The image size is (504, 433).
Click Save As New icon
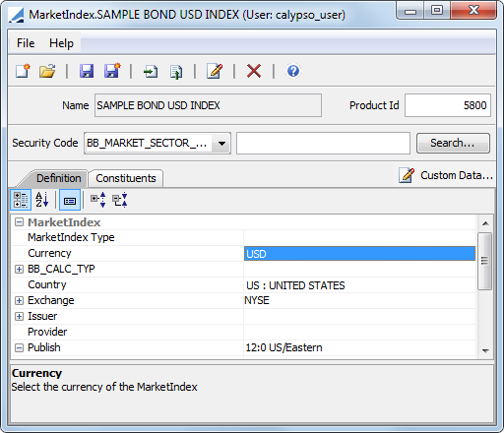112,71
